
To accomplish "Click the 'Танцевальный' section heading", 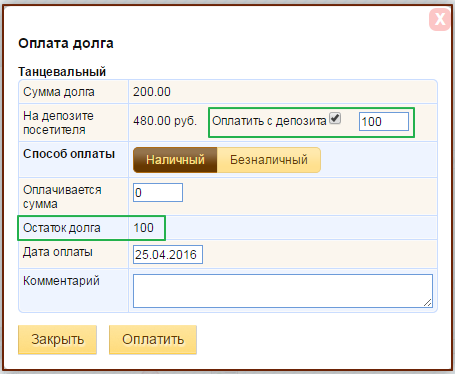I will point(62,72).
